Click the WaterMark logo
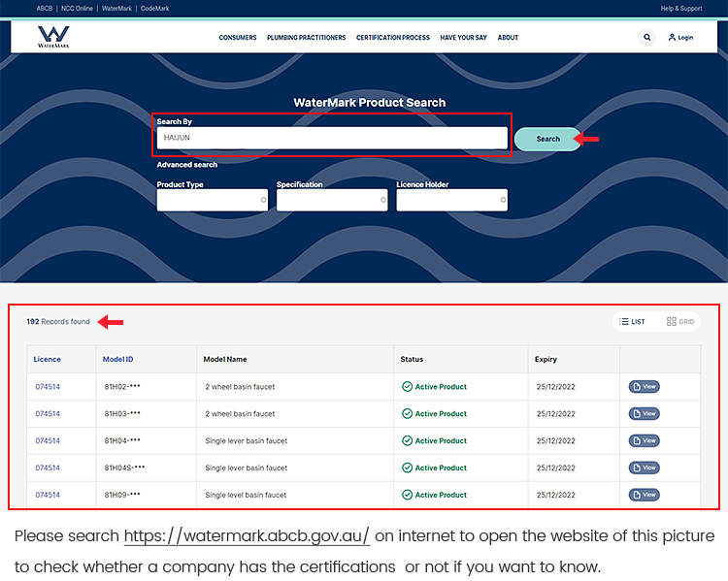This screenshot has height=581, width=728. [x=53, y=37]
